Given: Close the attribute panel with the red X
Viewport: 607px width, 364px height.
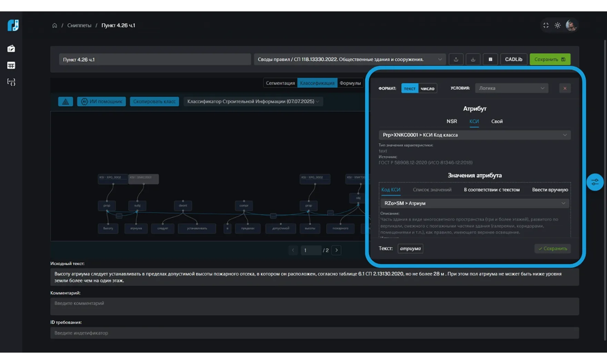Looking at the screenshot, I should point(565,88).
